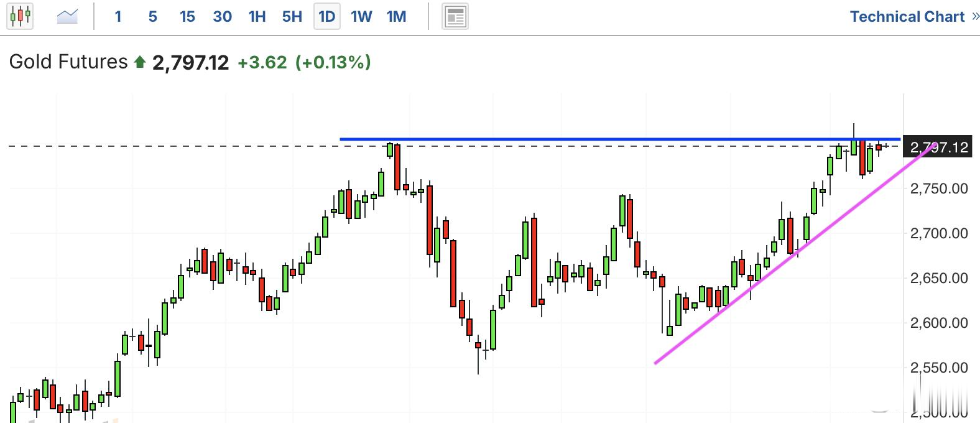The image size is (980, 423).
Task: Open the Technical Chart link
Action: [x=907, y=17]
